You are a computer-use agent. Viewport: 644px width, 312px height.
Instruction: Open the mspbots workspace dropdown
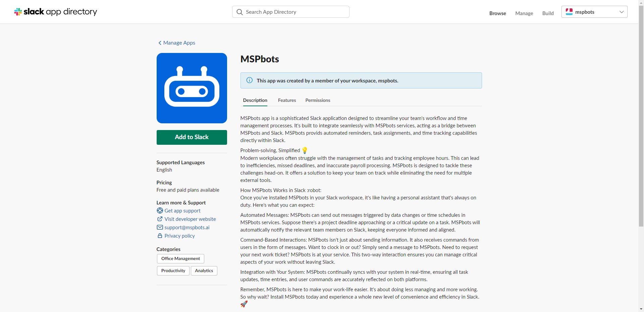pyautogui.click(x=621, y=12)
